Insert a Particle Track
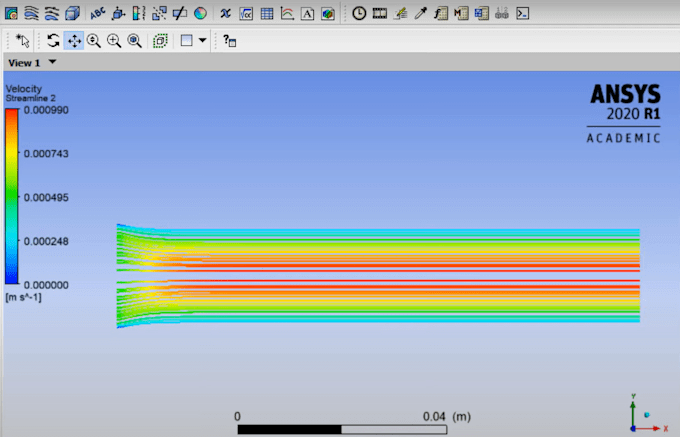Screen dimensions: 680x437 coord(52,13)
